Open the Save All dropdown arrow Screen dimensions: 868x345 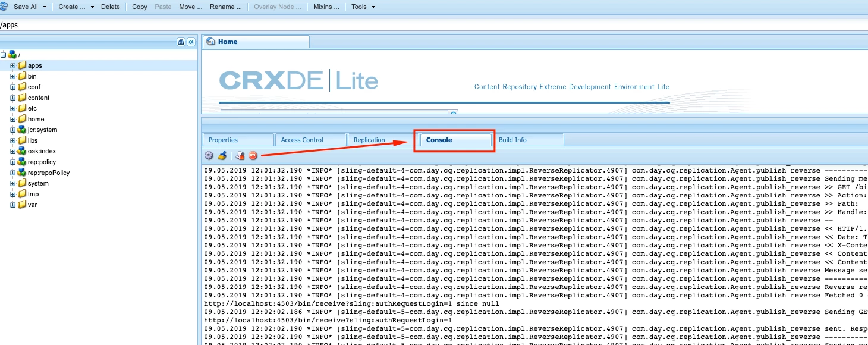coord(45,7)
